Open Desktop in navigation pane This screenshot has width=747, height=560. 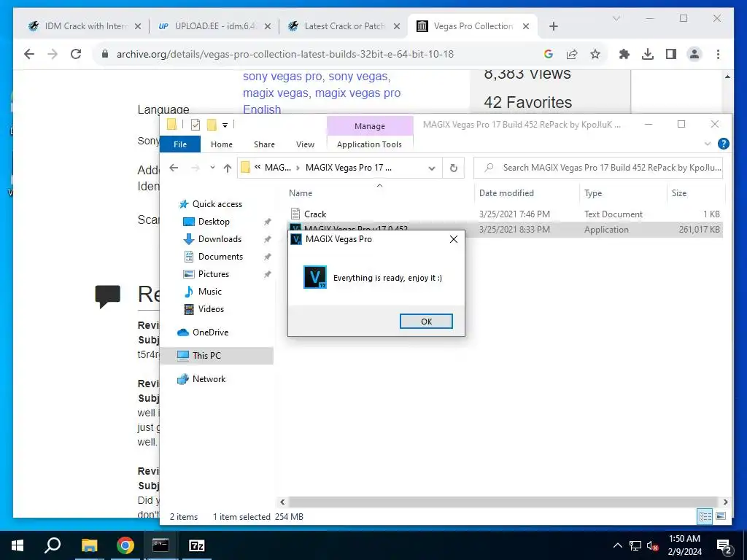tap(214, 222)
